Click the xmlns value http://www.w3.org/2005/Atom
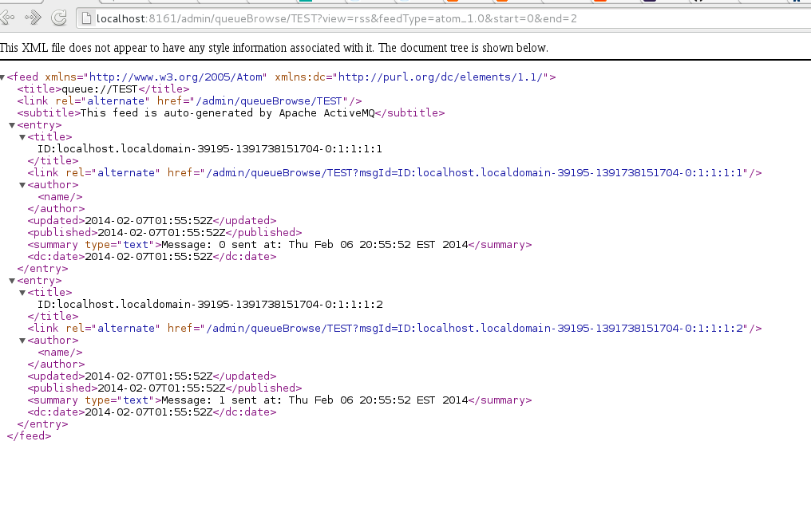 click(x=176, y=77)
